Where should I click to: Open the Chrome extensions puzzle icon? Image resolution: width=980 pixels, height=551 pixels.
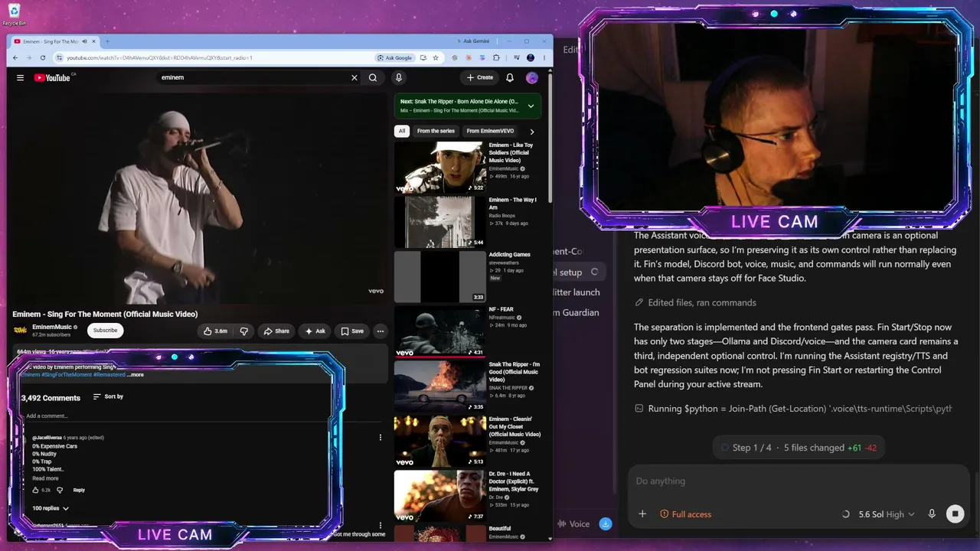[496, 57]
